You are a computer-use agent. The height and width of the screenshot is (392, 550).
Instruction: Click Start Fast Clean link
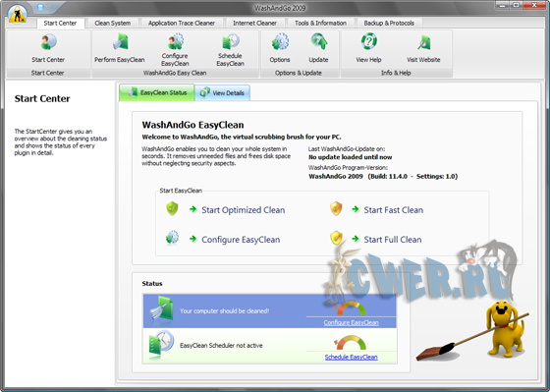coord(394,210)
